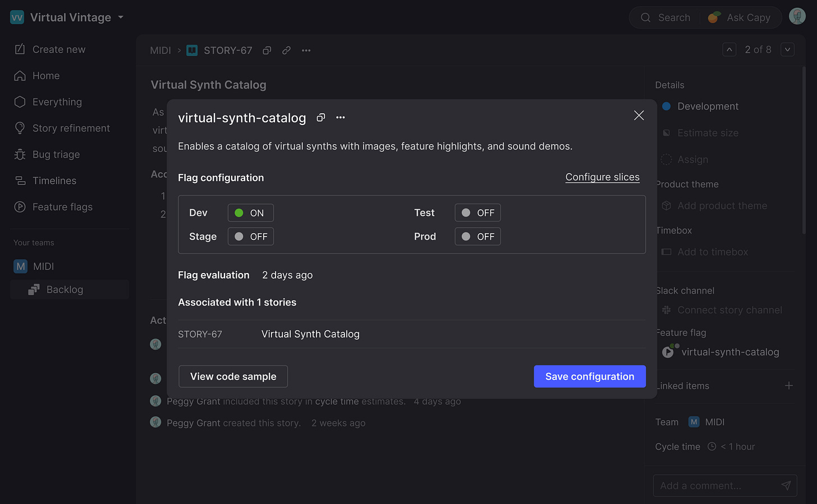The image size is (817, 504).
Task: Click the Save configuration button
Action: 590,377
